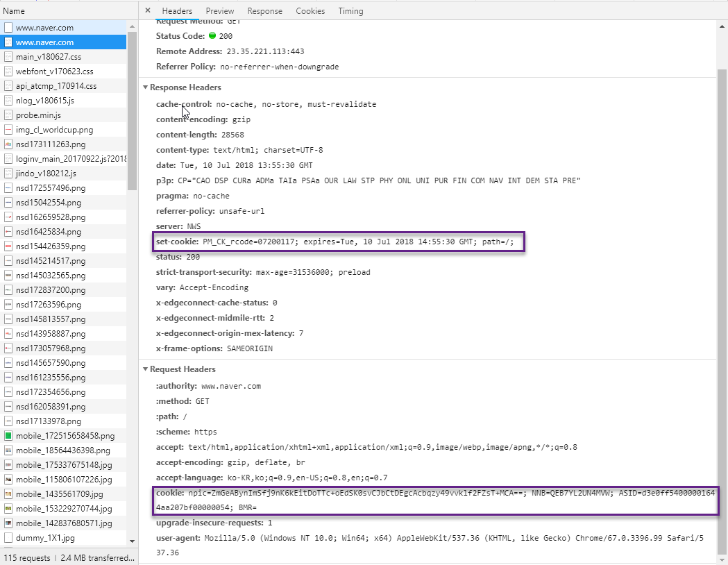Click the dummy_1X1.jpg file icon
The width and height of the screenshot is (728, 565).
click(x=8, y=538)
